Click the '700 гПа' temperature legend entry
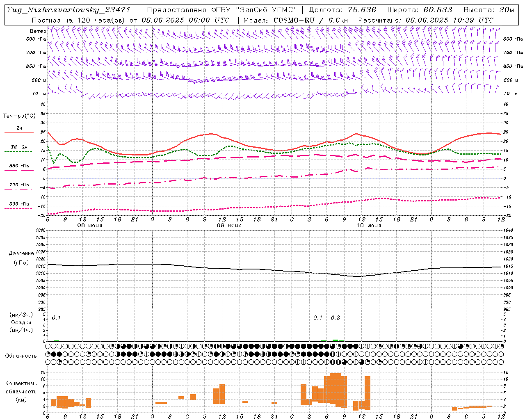Viewport: 525px width, 420px height. [x=19, y=185]
